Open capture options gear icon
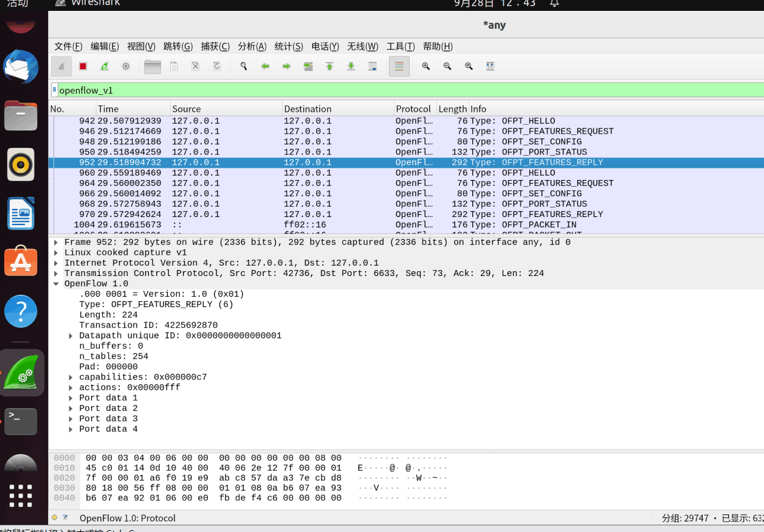Image resolution: width=764 pixels, height=532 pixels. [x=126, y=66]
